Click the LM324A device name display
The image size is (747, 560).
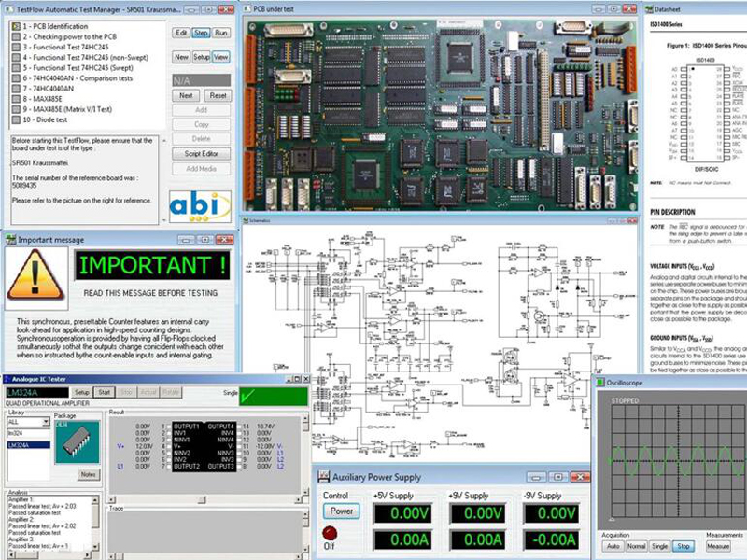(37, 392)
